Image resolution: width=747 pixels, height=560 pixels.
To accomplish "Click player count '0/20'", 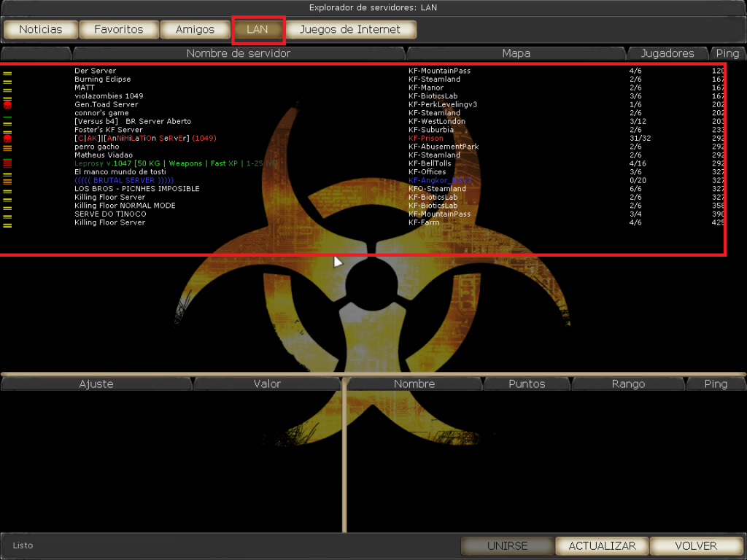I will point(638,180).
